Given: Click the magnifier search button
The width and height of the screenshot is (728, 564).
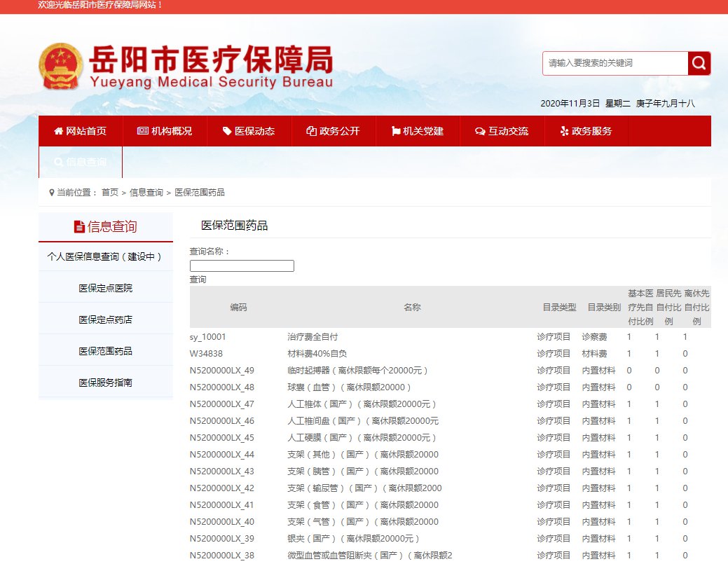Looking at the screenshot, I should 699,63.
